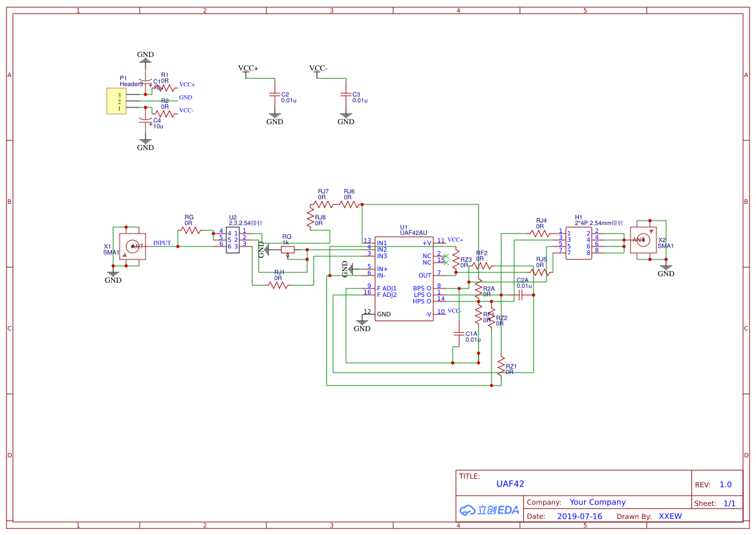Viewport: 756px width, 535px height.
Task: Click the XXEW drawn-by field
Action: click(670, 516)
